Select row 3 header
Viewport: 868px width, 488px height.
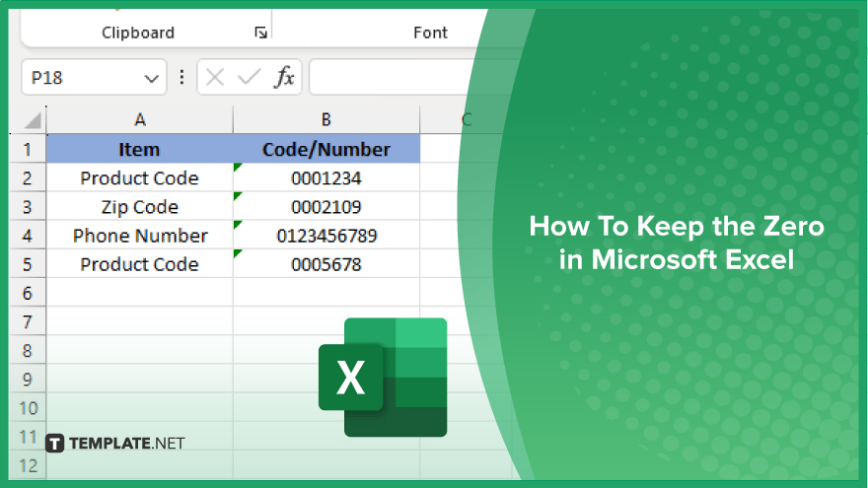28,207
